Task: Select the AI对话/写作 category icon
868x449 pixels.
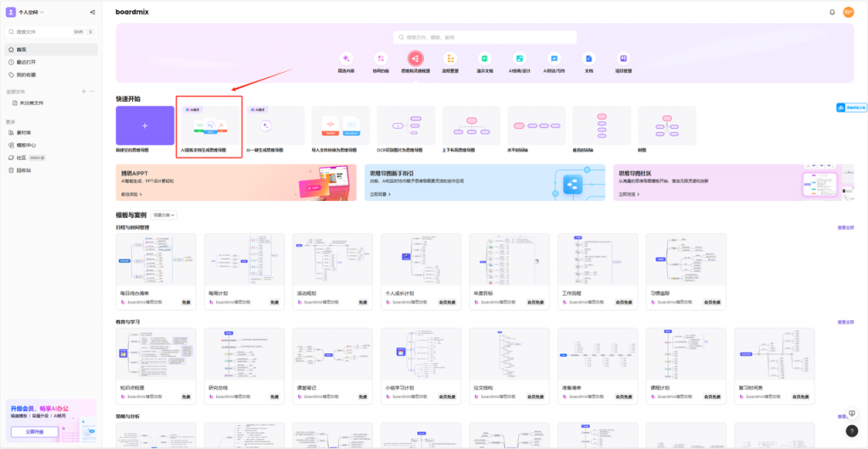Action: [x=554, y=58]
